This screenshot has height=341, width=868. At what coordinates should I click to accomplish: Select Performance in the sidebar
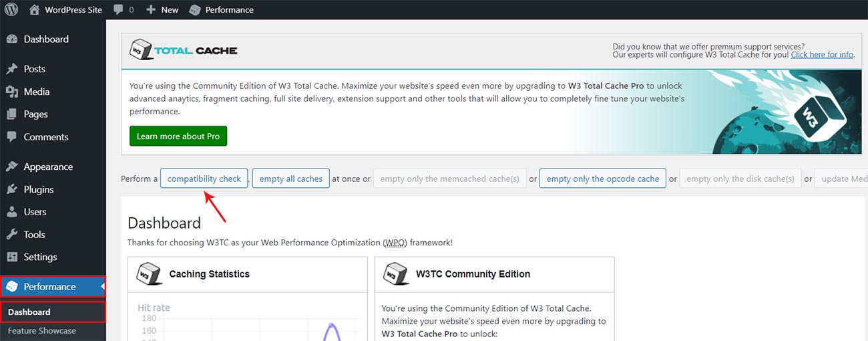pyautogui.click(x=53, y=287)
